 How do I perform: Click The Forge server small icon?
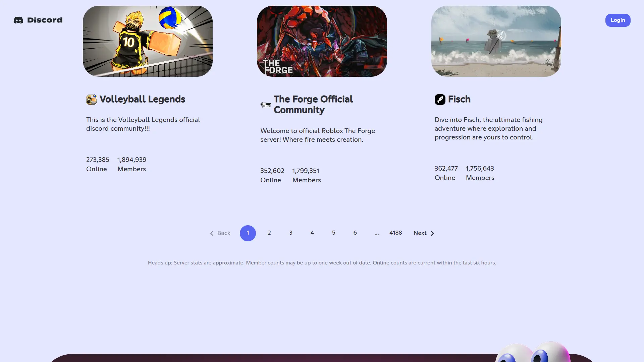[x=266, y=105]
